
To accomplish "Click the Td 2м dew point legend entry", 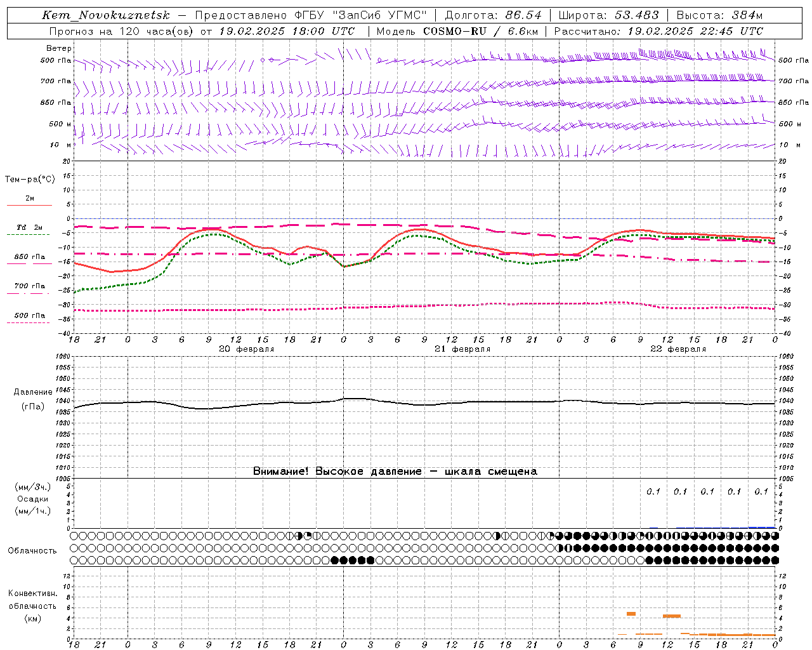I will pyautogui.click(x=30, y=227).
